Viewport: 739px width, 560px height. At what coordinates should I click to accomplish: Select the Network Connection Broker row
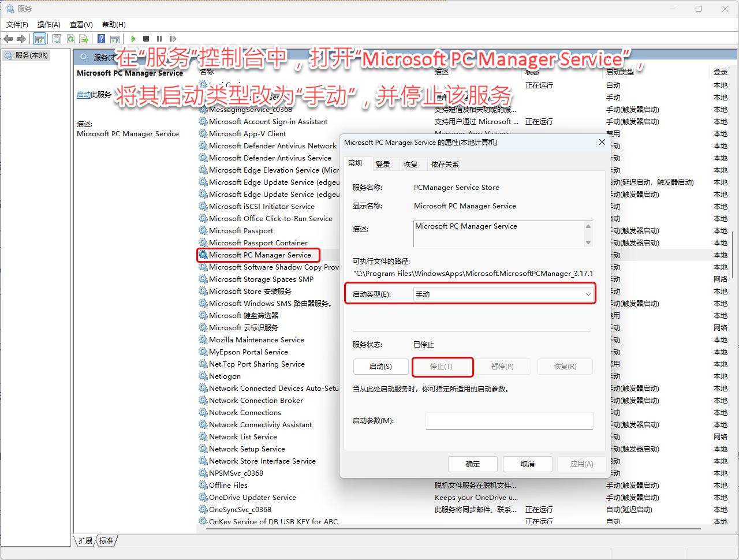(256, 400)
